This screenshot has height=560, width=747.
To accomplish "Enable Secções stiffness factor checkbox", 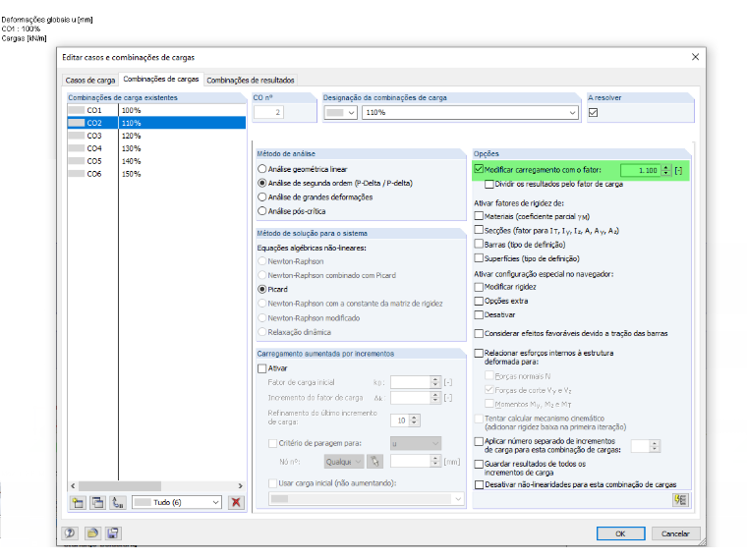I will 479,230.
